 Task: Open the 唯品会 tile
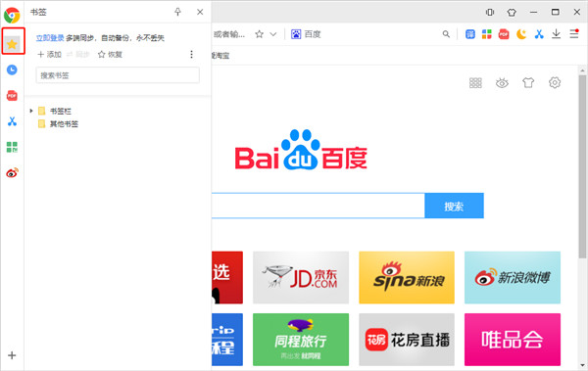pyautogui.click(x=513, y=340)
